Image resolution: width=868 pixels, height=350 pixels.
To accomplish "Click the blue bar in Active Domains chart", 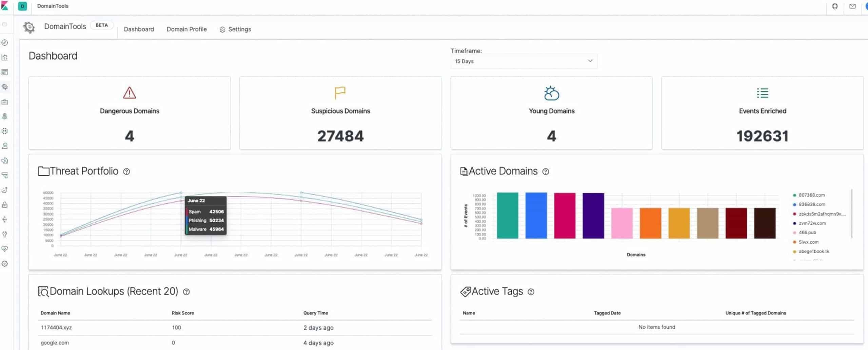I will pos(536,216).
